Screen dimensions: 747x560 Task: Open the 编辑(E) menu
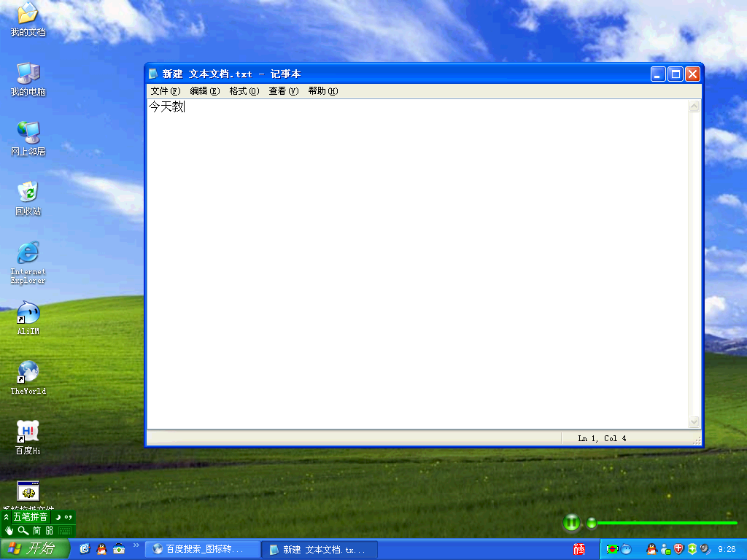click(205, 91)
